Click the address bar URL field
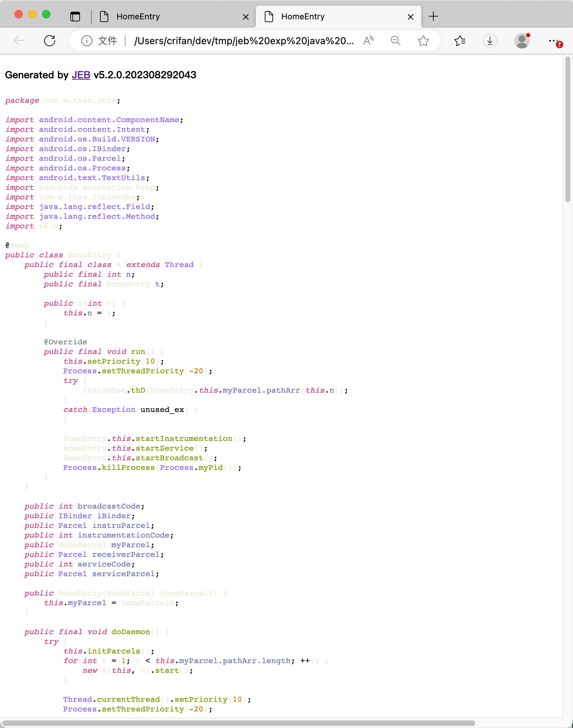 click(x=244, y=41)
